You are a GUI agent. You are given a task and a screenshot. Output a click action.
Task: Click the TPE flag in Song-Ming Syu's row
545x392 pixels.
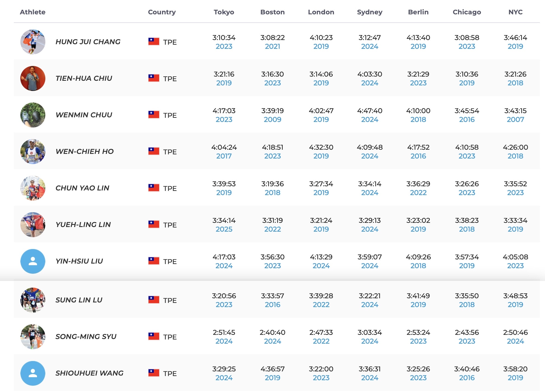[154, 336]
